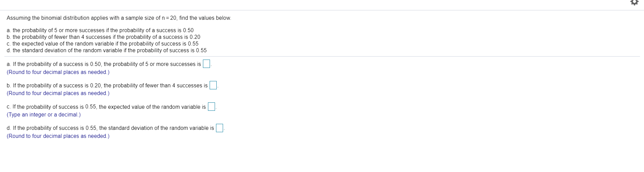Click the divider line below the problem statement
Image resolution: width=644 pixels, height=172 pixels.
click(322, 57)
